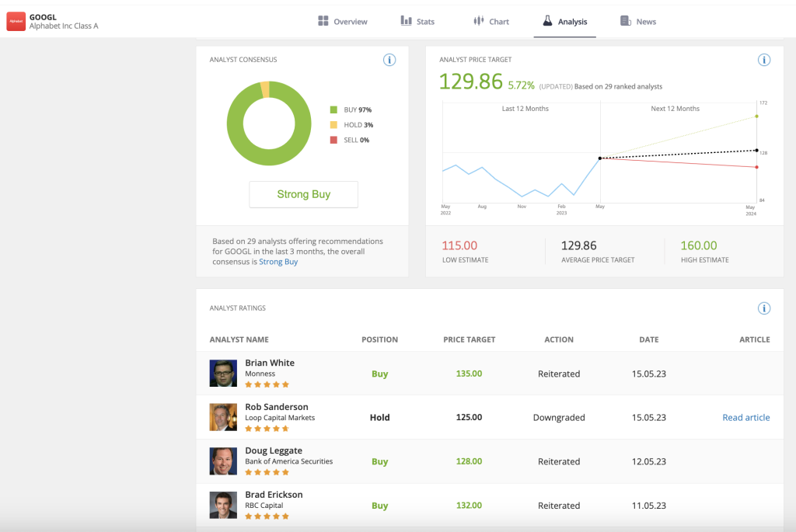Image resolution: width=796 pixels, height=532 pixels.
Task: Click the 115.00 low estimate value
Action: [459, 245]
